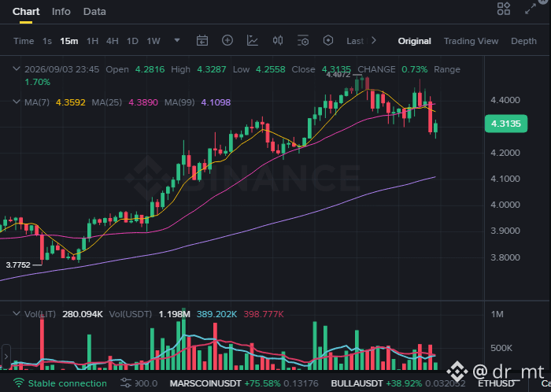The image size is (551, 392).
Task: Switch chart mode to Trading View
Action: pyautogui.click(x=471, y=41)
